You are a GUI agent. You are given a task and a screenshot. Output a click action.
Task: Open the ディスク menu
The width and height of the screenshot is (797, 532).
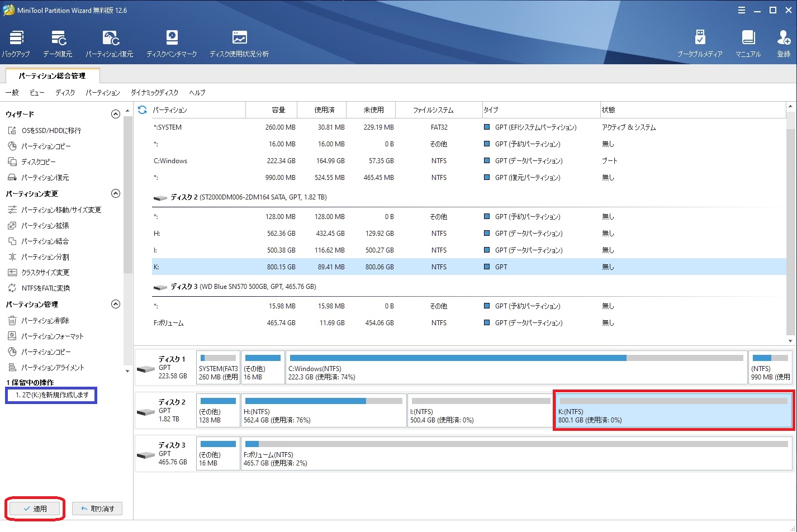pyautogui.click(x=65, y=92)
